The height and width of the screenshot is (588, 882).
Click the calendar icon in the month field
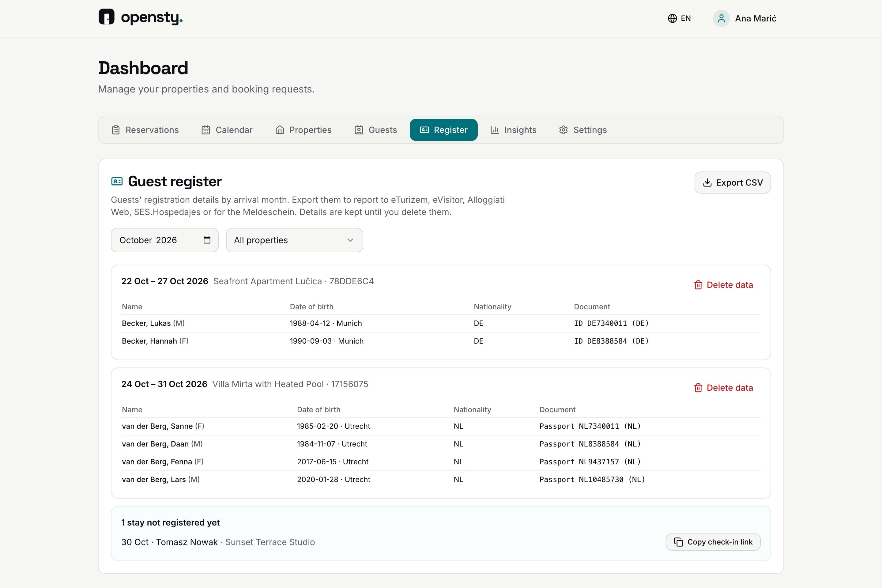207,240
